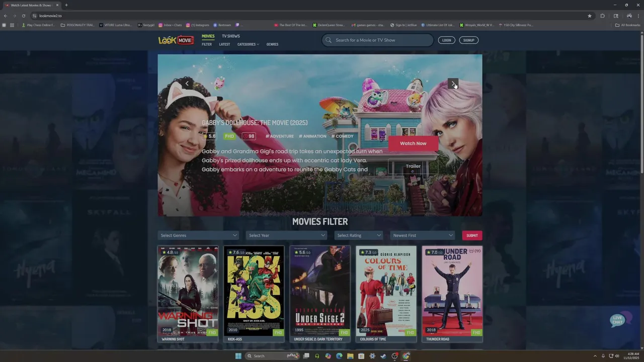Image resolution: width=644 pixels, height=362 pixels.
Task: Expand the Categories menu
Action: [x=248, y=44]
